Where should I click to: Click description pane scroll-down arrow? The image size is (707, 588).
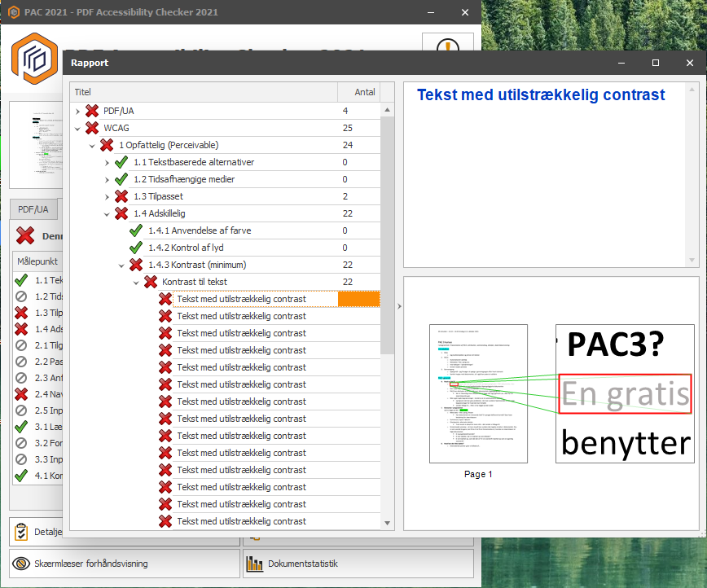692,260
